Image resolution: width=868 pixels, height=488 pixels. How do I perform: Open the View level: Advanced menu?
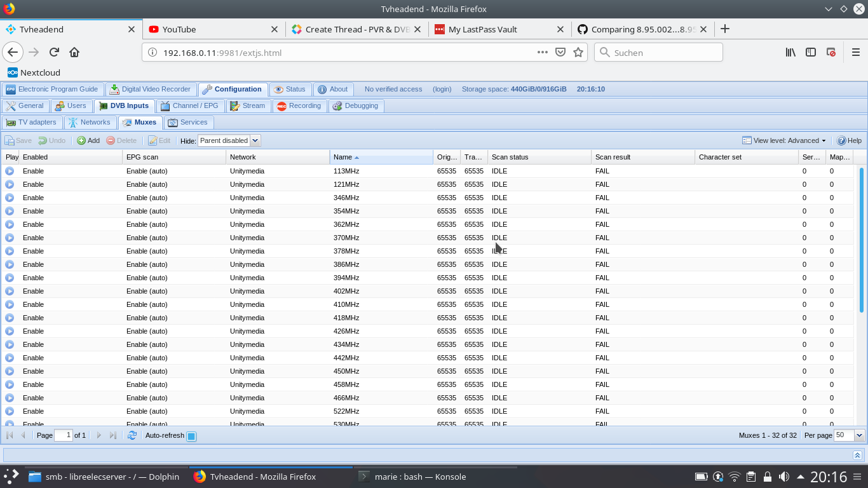[x=784, y=140]
